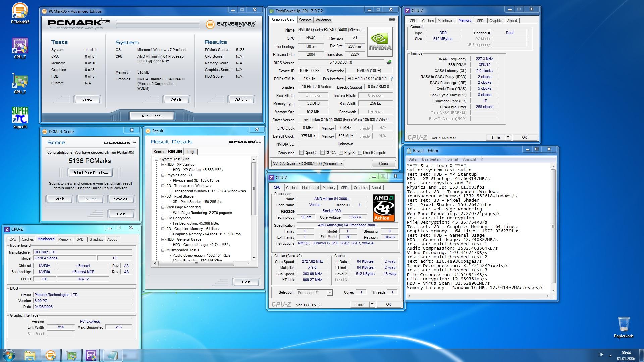The width and height of the screenshot is (644, 362).
Task: Show hidden tray icons arrow
Action: pyautogui.click(x=610, y=356)
